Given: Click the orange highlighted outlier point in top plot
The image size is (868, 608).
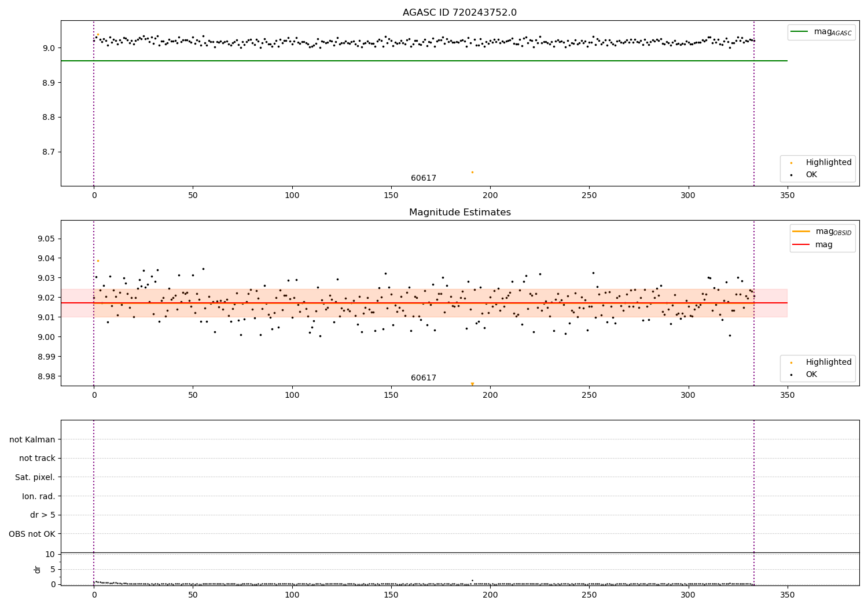Looking at the screenshot, I should (472, 172).
